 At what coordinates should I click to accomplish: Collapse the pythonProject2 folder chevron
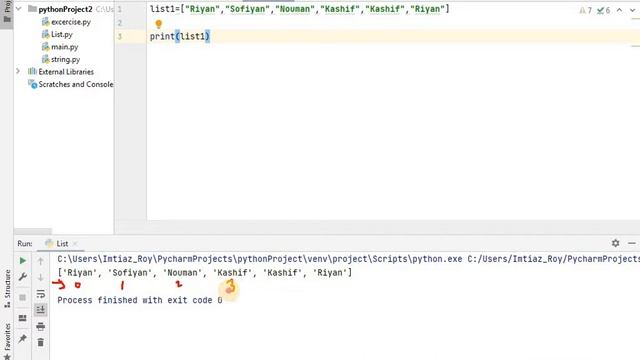19,9
